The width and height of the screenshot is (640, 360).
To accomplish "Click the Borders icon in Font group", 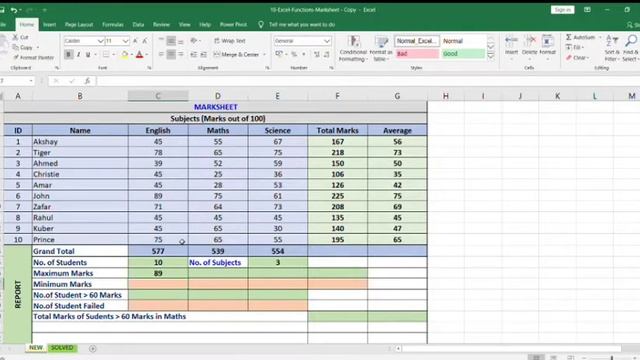I will [x=106, y=54].
